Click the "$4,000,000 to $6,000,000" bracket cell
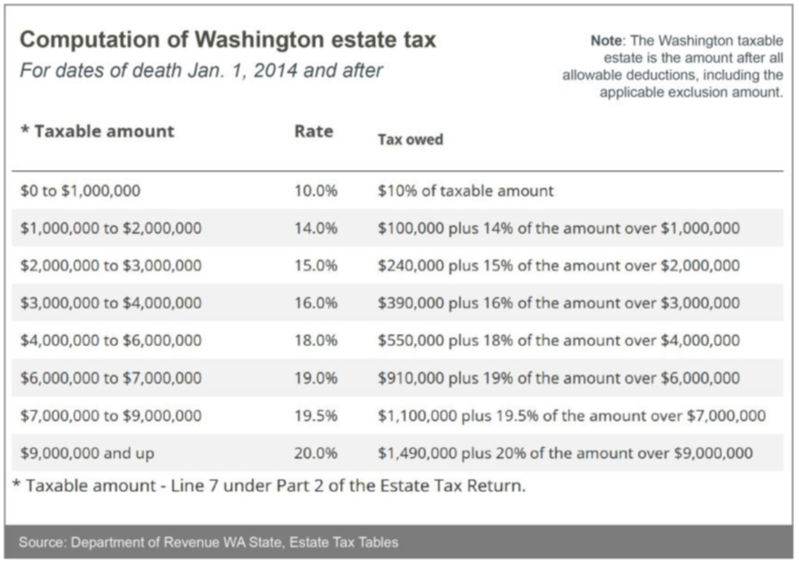799x565 pixels. pyautogui.click(x=111, y=340)
